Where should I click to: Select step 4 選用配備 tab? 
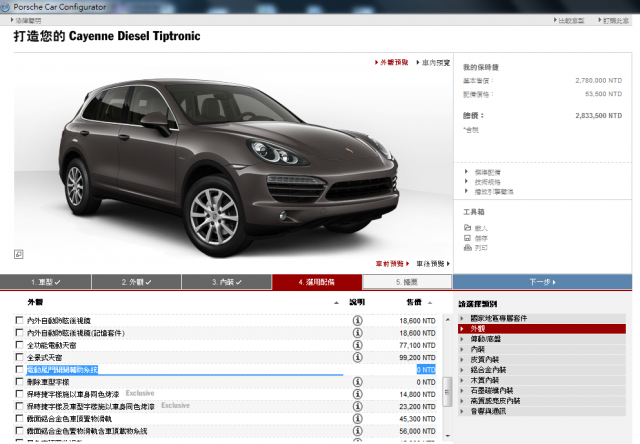317,282
